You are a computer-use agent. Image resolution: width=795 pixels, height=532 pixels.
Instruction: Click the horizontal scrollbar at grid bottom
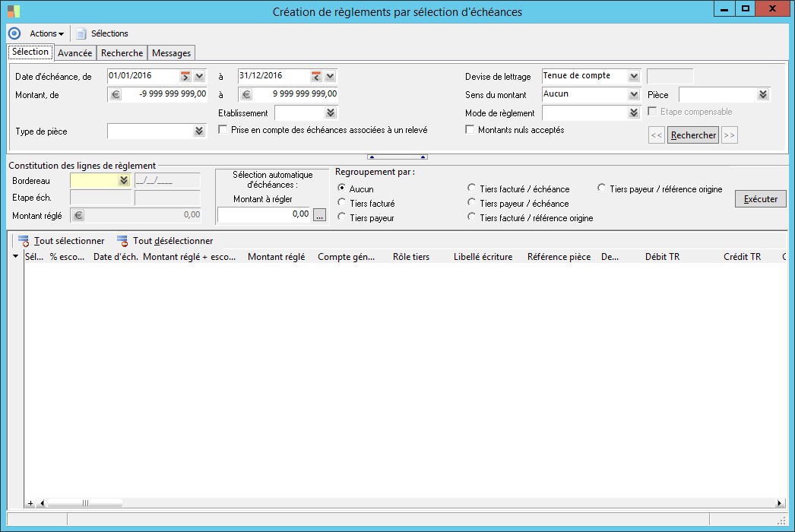click(85, 503)
